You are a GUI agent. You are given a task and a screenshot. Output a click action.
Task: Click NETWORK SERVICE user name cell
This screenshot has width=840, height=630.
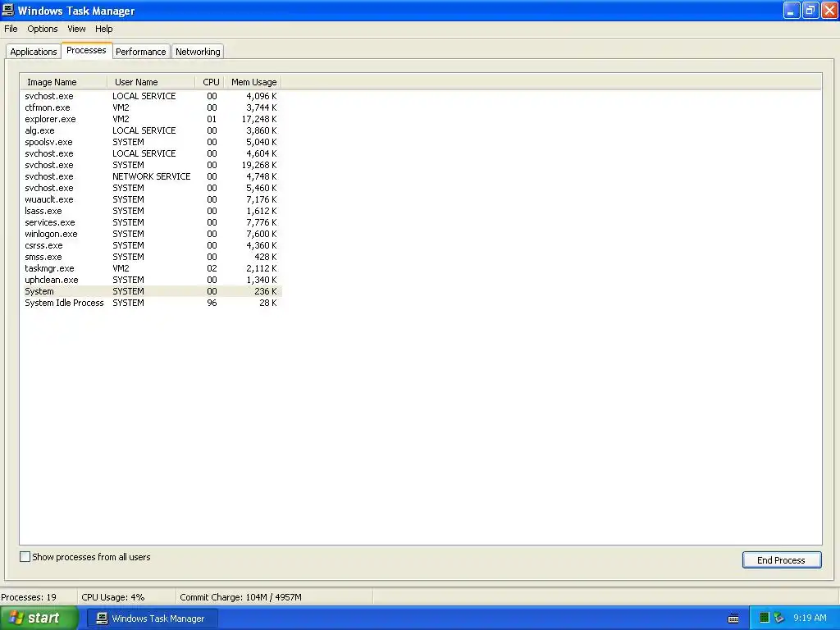[151, 177]
